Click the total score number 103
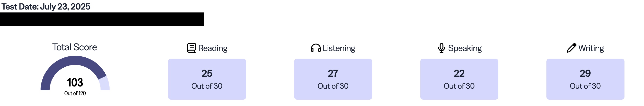This screenshot has height=106, width=644. click(x=75, y=83)
